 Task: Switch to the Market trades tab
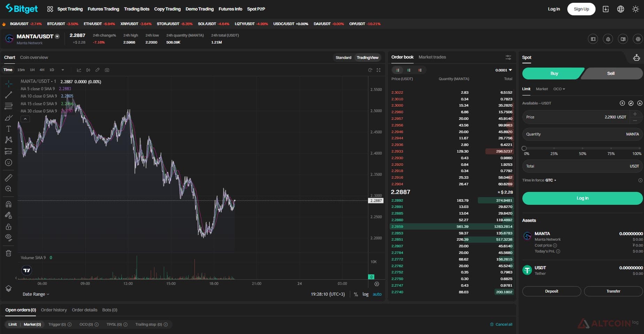[432, 57]
